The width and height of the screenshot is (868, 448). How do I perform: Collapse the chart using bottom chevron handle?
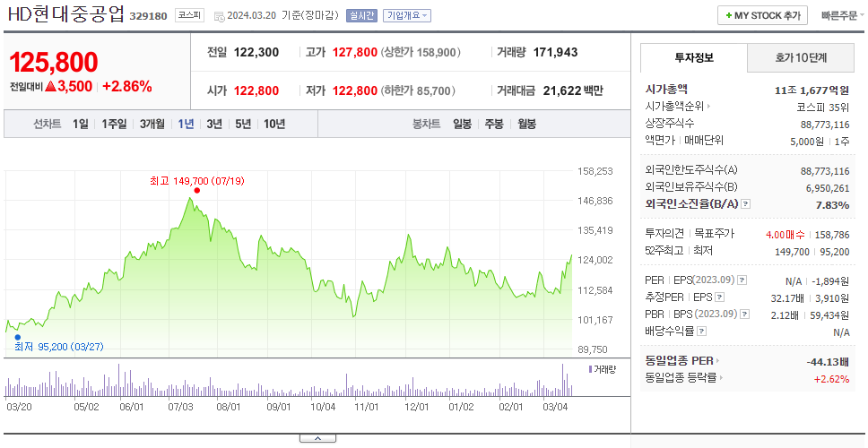[317, 439]
